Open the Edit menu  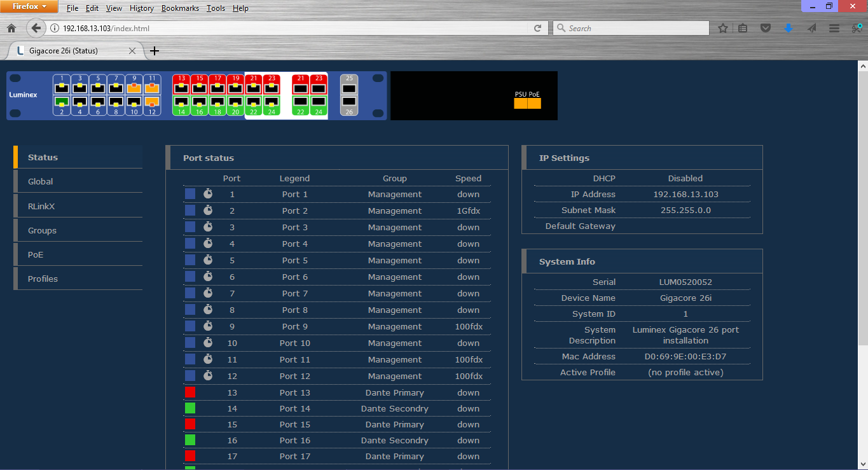tap(92, 8)
